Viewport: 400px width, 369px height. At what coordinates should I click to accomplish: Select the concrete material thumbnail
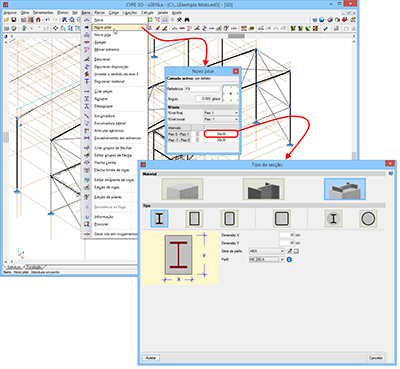[x=182, y=189]
